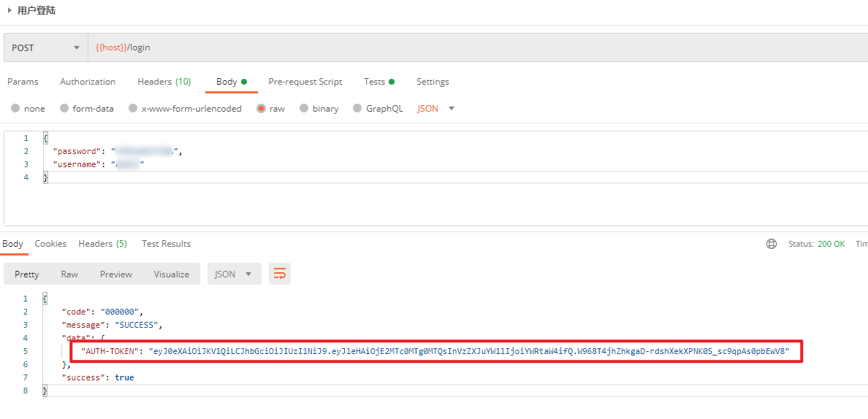Select the binary body radio option
The height and width of the screenshot is (419, 868).
pyautogui.click(x=304, y=109)
